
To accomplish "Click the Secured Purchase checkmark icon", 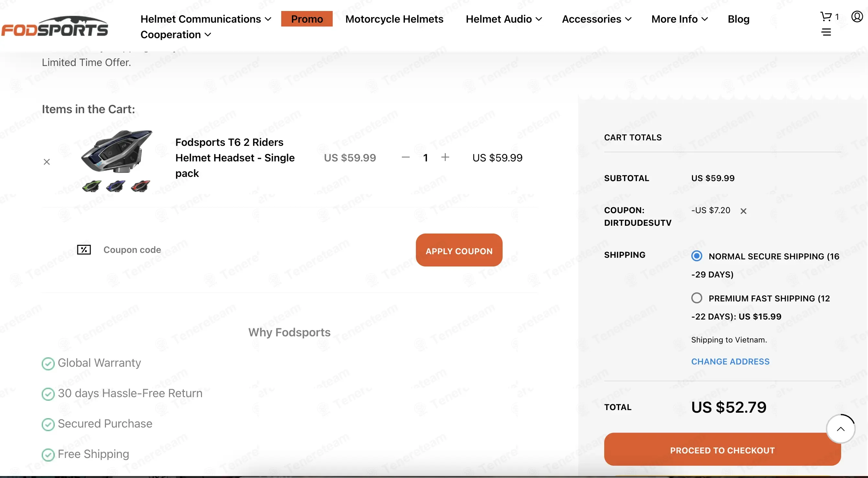I will click(48, 425).
